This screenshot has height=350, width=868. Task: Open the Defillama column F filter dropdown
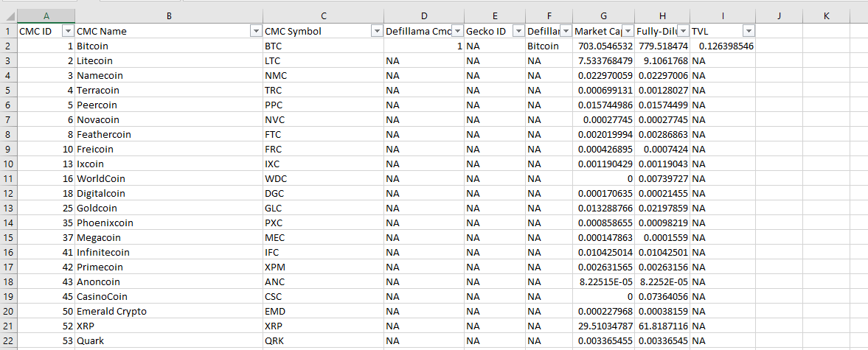coord(566,32)
